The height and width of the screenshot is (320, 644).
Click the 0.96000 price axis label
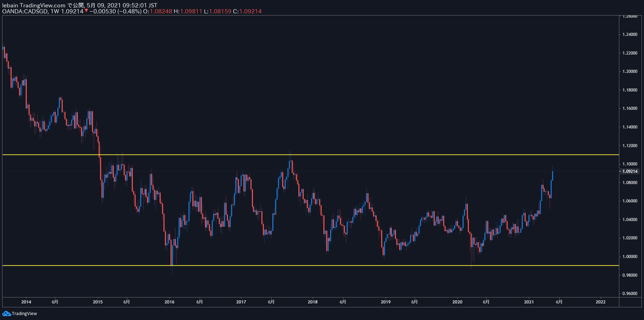(x=630, y=294)
